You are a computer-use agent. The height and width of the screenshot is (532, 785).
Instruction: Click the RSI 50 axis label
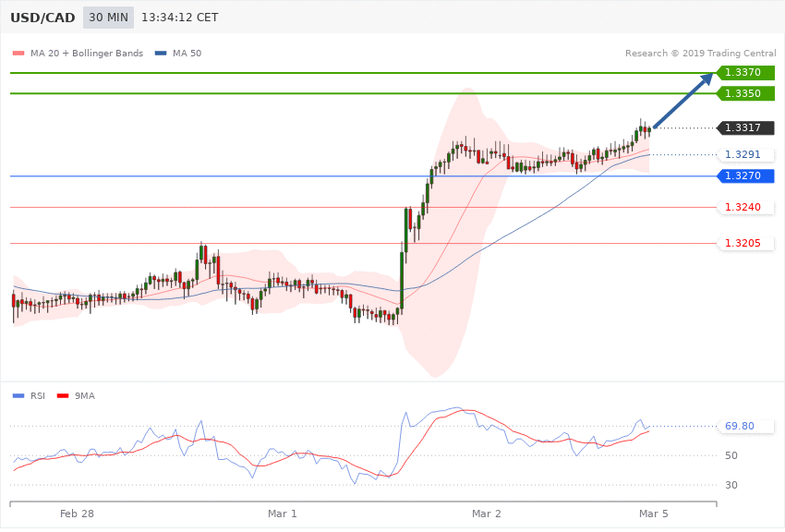tap(731, 455)
